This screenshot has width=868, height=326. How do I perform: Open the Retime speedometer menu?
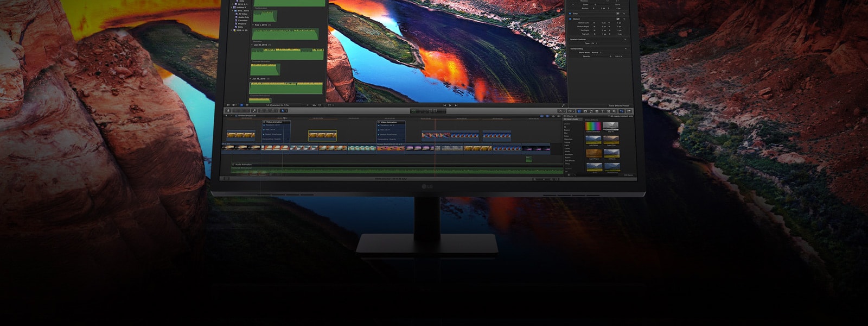tap(571, 111)
